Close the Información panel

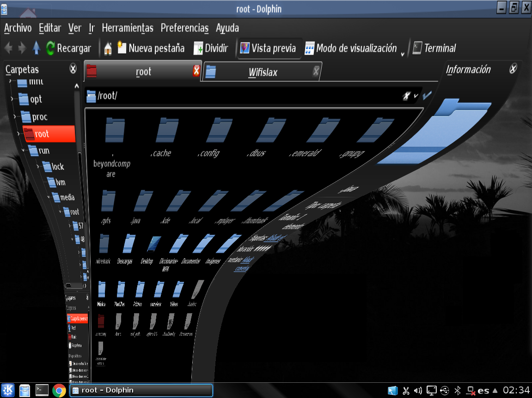tap(513, 69)
